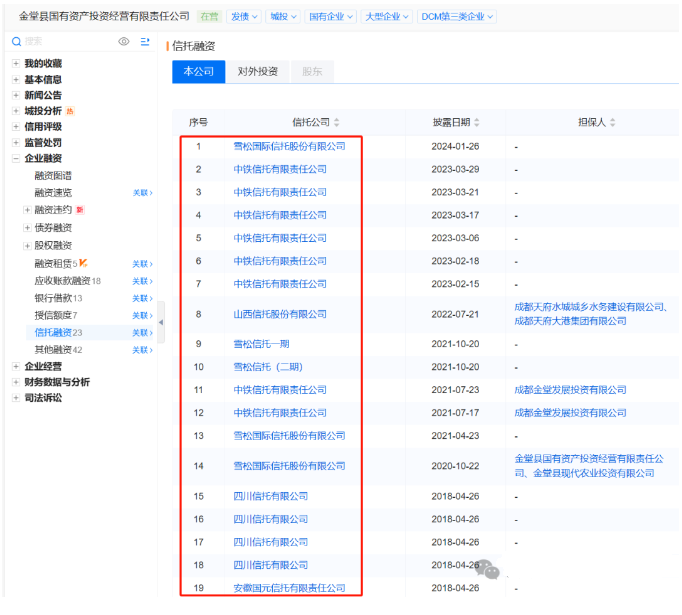Click 关联 link beside 融资速览
The height and width of the screenshot is (615, 682).
(x=143, y=193)
